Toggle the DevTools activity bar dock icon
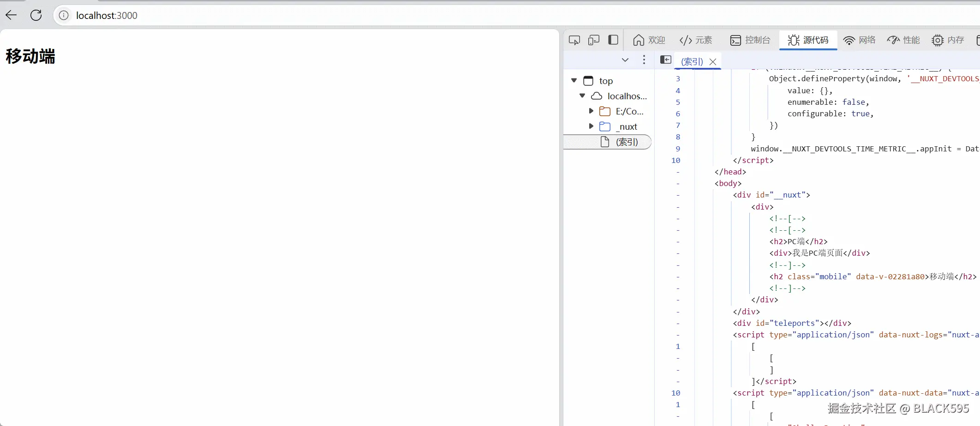 click(x=613, y=40)
